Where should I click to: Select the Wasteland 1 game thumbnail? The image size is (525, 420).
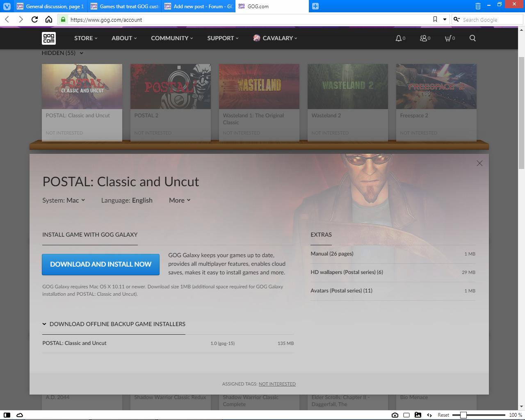click(259, 87)
